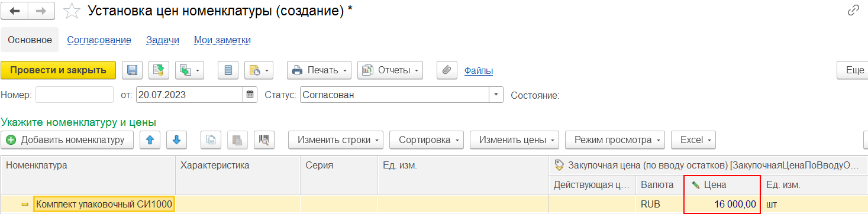Click the Статус field Согласован

[x=394, y=95]
